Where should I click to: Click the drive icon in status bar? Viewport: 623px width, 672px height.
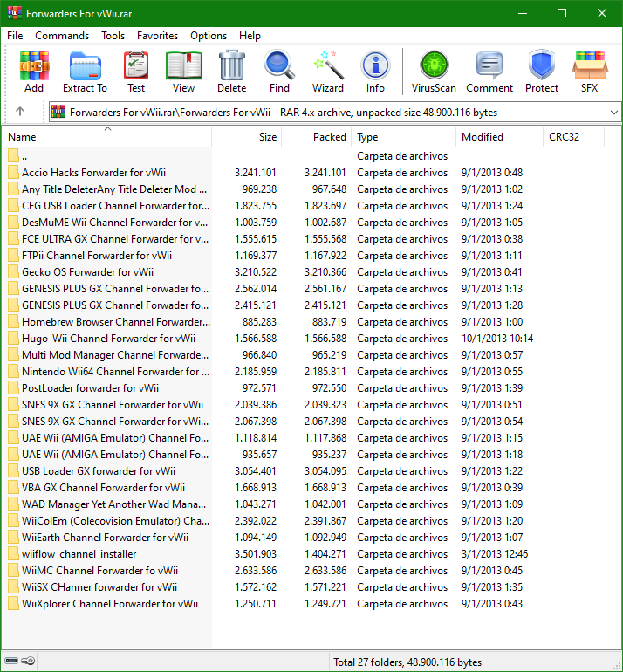(x=11, y=661)
